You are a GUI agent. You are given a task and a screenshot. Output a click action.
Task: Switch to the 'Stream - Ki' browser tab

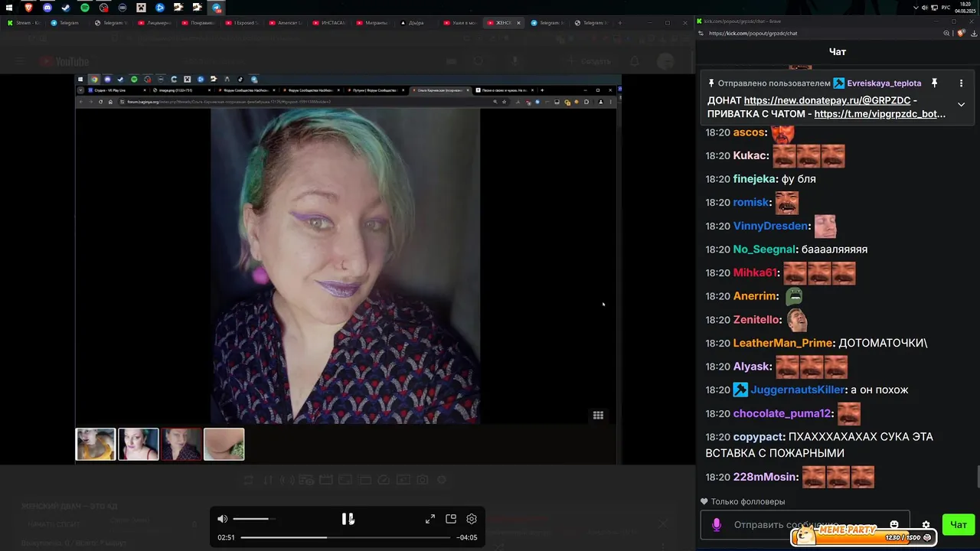(24, 23)
